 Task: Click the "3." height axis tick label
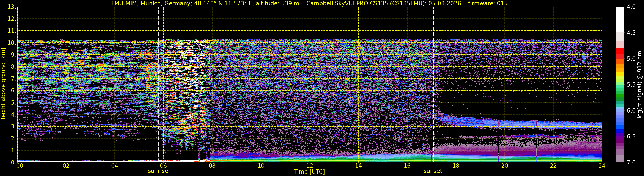pos(13,127)
